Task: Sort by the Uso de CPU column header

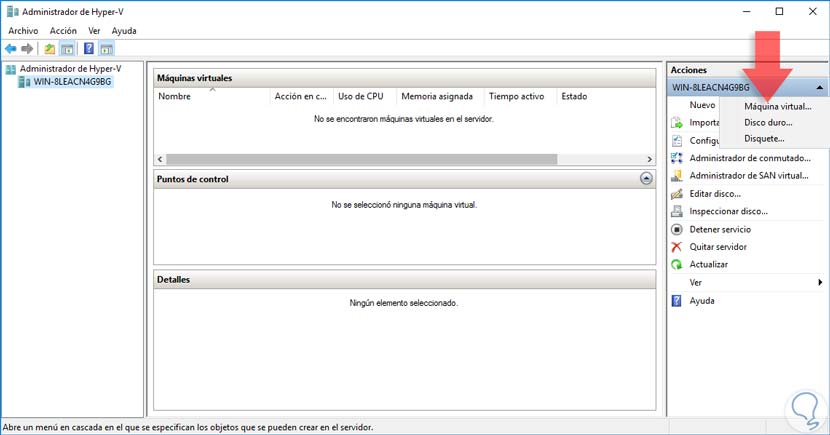Action: [364, 96]
